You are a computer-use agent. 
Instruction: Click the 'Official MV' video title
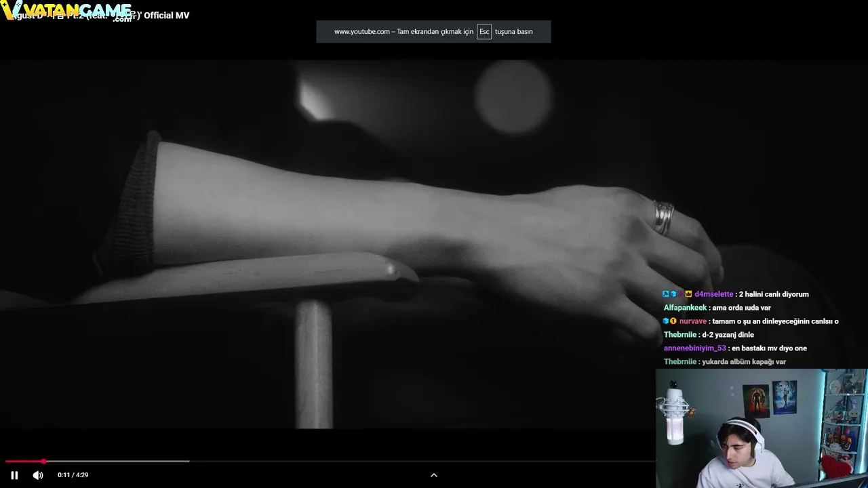99,15
